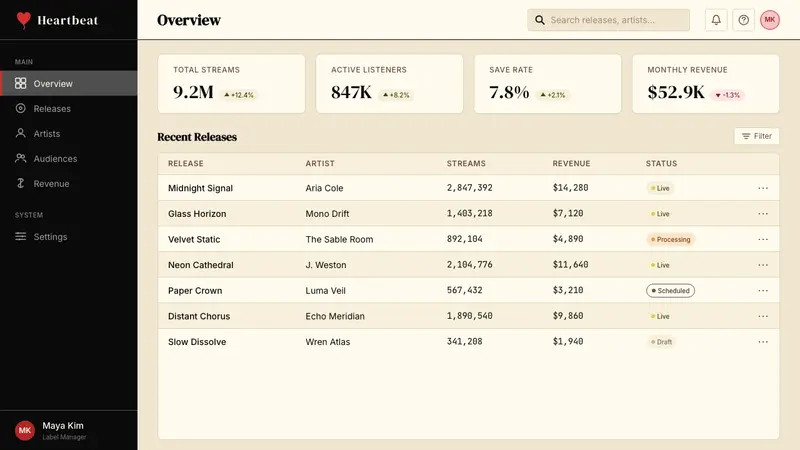Open the Save Rate card
The width and height of the screenshot is (800, 450).
[x=548, y=84]
